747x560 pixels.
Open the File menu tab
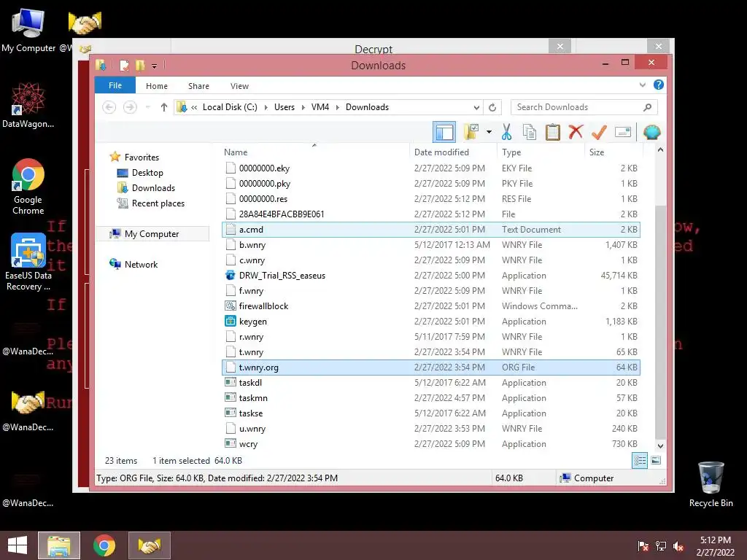(115, 85)
